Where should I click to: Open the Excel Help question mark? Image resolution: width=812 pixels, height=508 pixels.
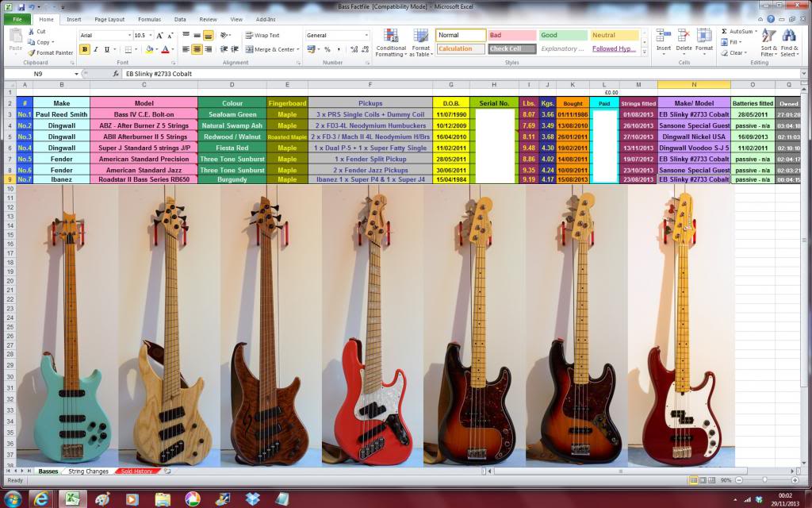(771, 19)
